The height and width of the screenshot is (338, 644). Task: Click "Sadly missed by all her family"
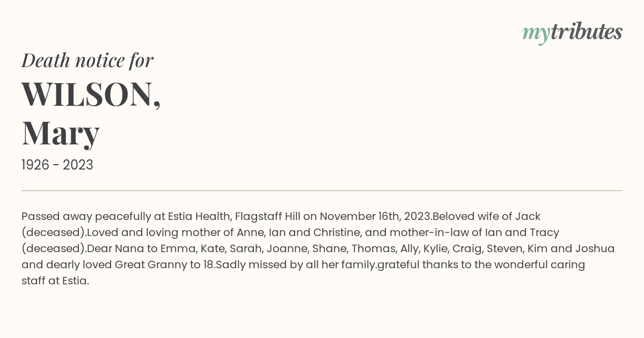(296, 265)
